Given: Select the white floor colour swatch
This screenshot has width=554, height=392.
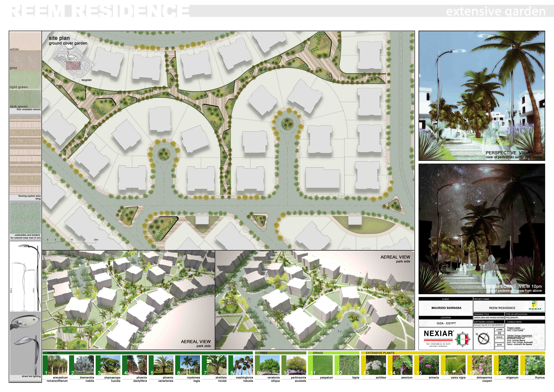Looking at the screenshot, I should point(25,42).
